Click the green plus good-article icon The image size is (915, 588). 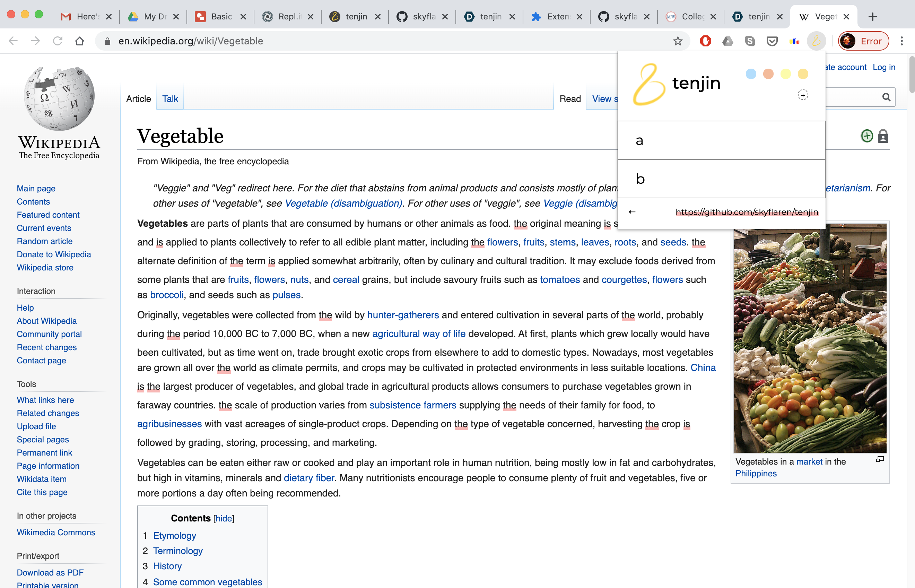867,136
